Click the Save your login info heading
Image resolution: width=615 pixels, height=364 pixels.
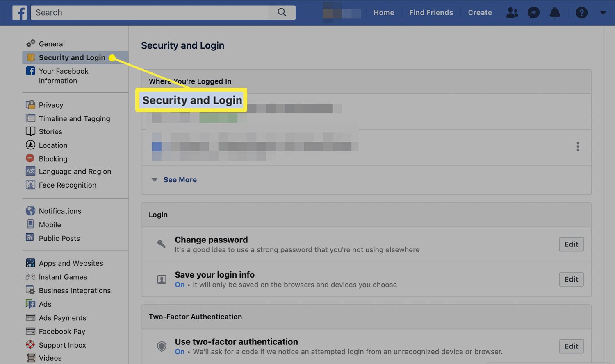click(214, 275)
